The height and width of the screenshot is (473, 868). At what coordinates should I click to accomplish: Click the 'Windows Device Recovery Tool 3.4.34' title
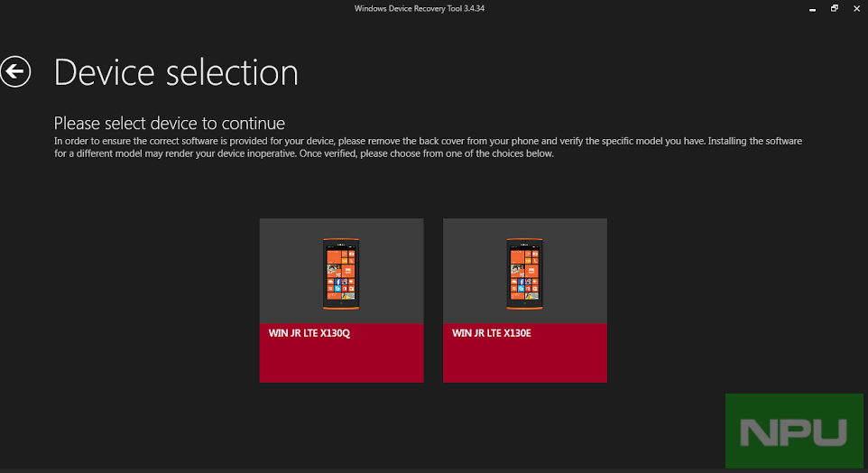(x=420, y=8)
